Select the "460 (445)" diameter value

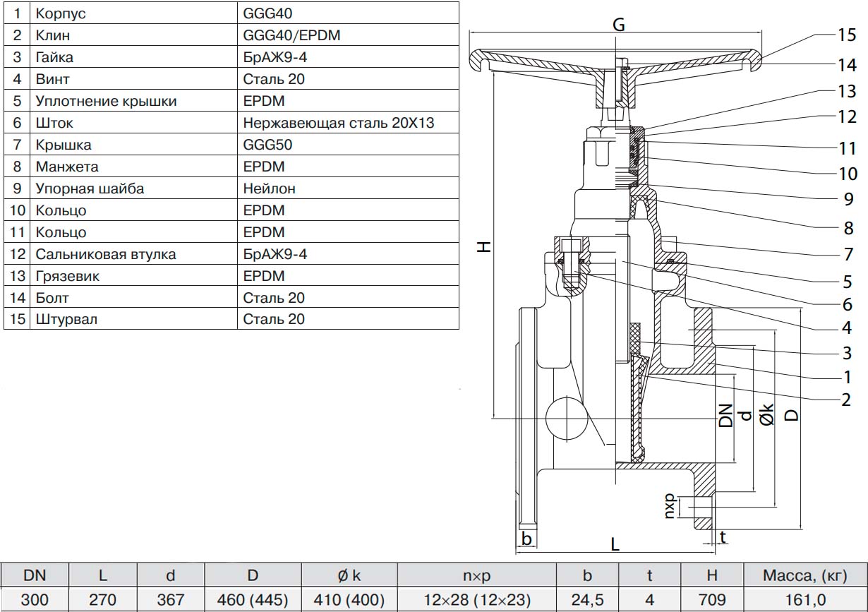[x=253, y=600]
